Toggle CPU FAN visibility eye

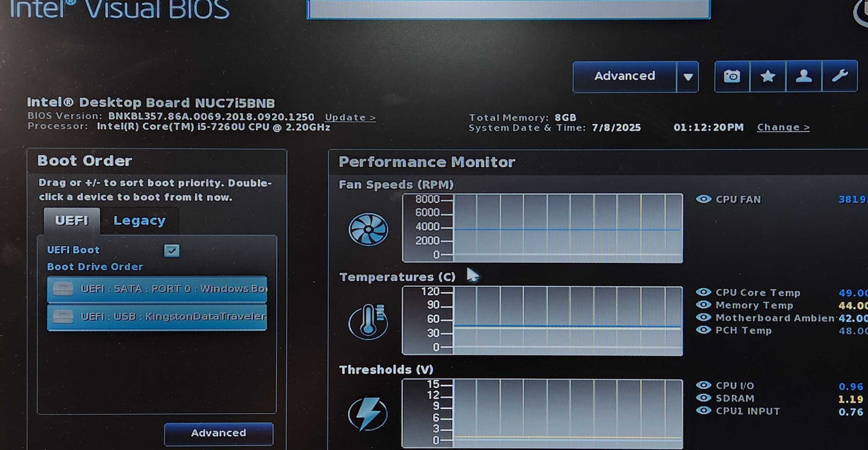pyautogui.click(x=704, y=199)
